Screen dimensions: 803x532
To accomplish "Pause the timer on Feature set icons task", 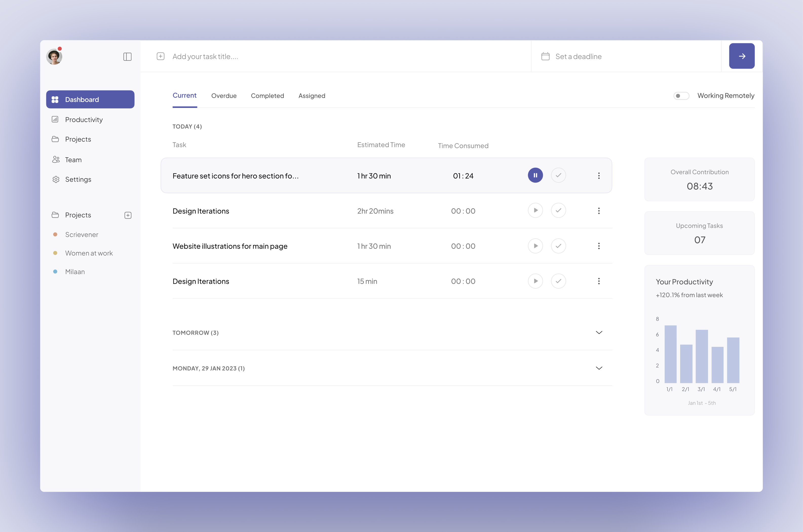I will click(x=535, y=175).
